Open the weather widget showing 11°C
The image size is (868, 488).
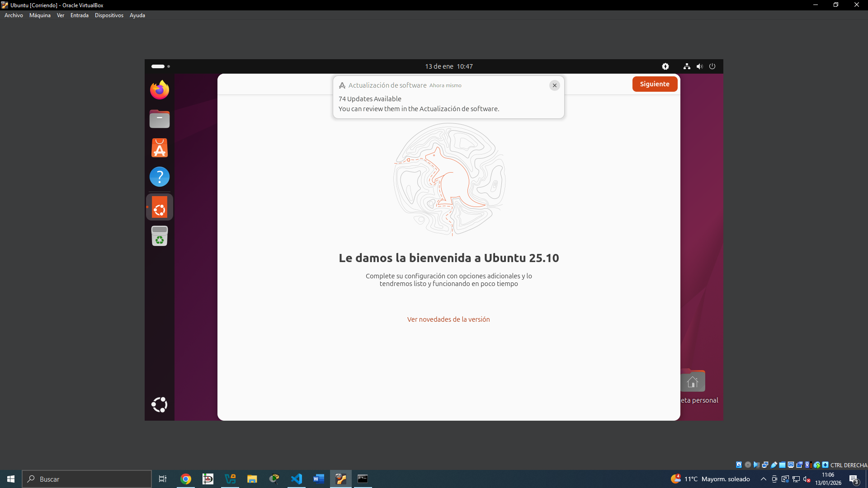point(710,479)
